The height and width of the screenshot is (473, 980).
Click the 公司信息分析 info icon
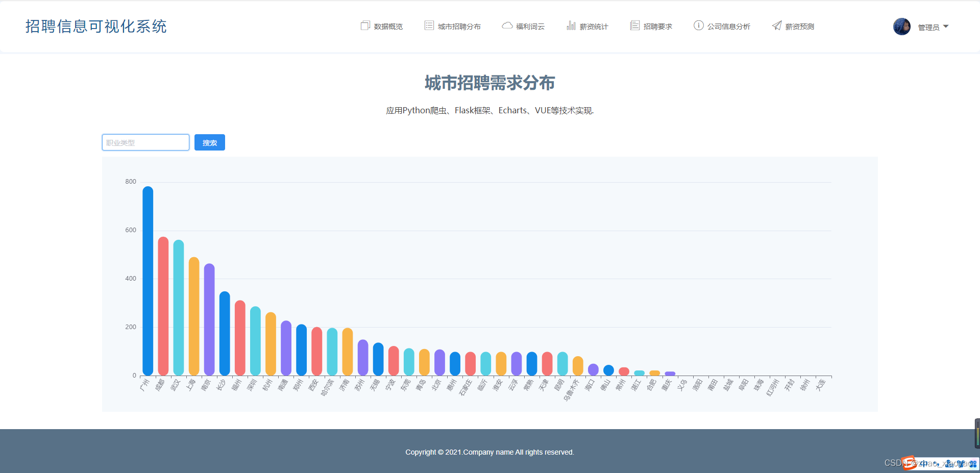(698, 26)
